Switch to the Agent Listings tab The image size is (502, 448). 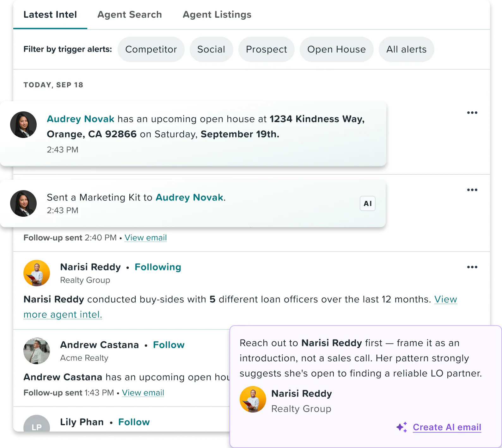[x=217, y=15]
